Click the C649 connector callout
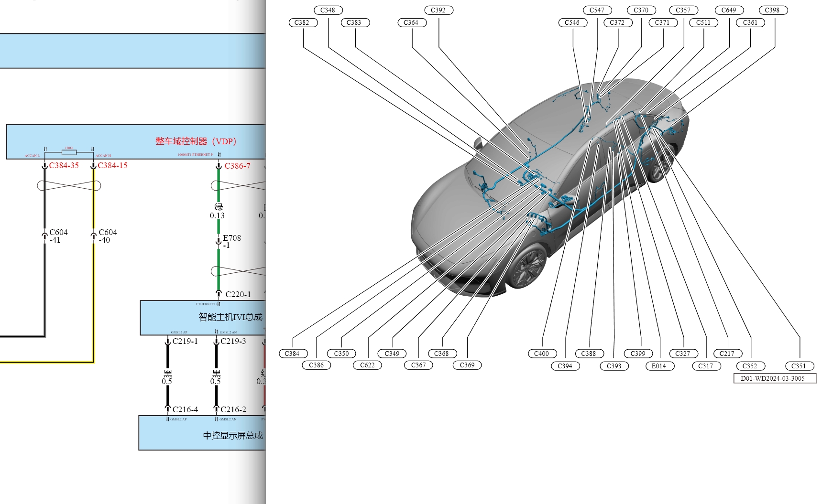The width and height of the screenshot is (822, 504). click(x=729, y=10)
